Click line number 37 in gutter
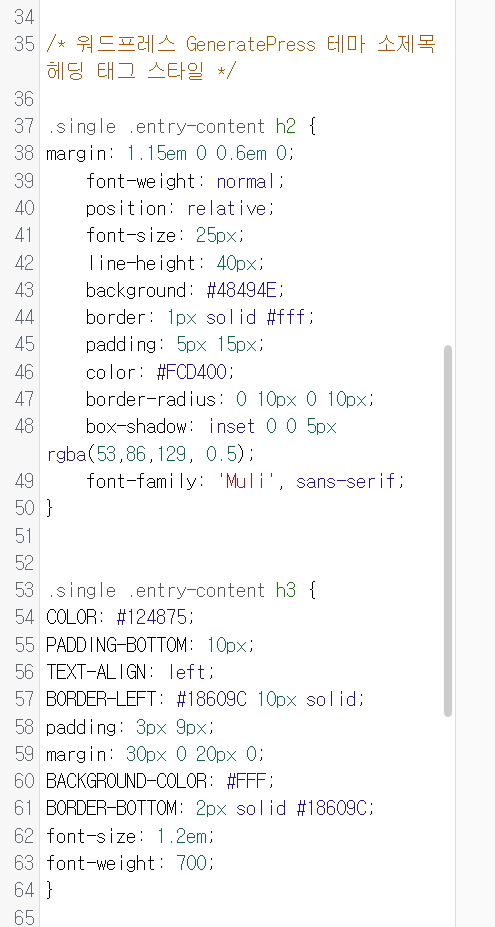The height and width of the screenshot is (927, 495). click(24, 127)
